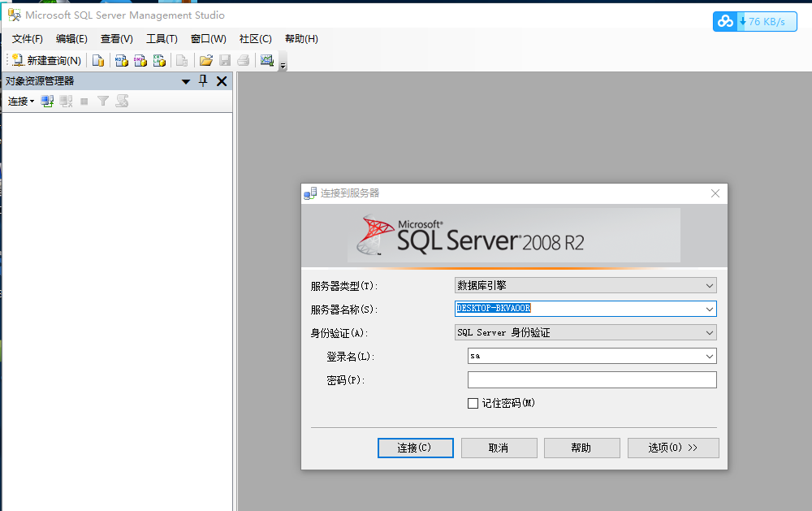Select the DMX query icon
This screenshot has height=511, width=812.
pos(140,60)
